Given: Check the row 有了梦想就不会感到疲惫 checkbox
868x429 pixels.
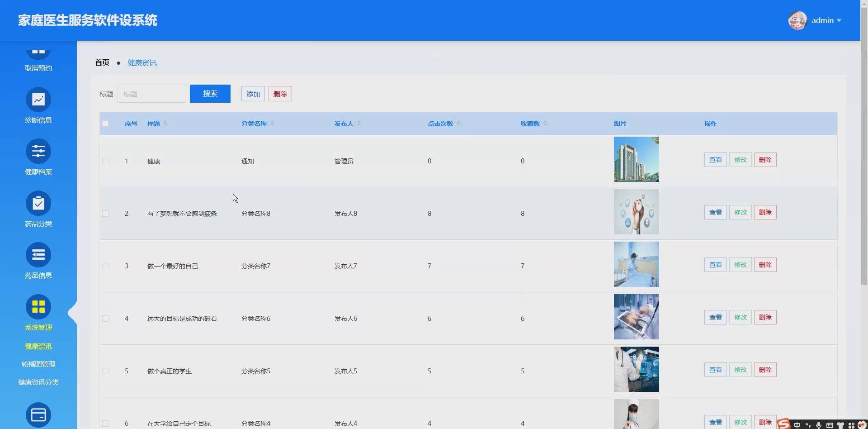Looking at the screenshot, I should click(105, 214).
